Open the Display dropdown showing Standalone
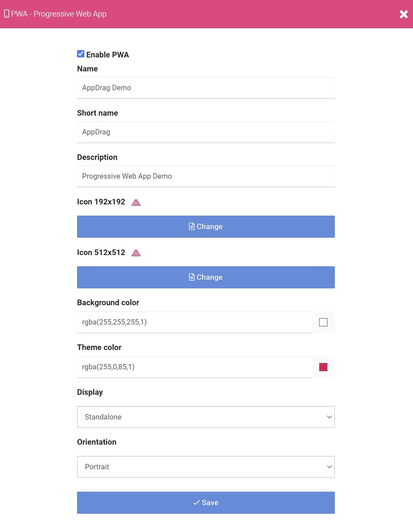The height and width of the screenshot is (532, 413). 206,417
